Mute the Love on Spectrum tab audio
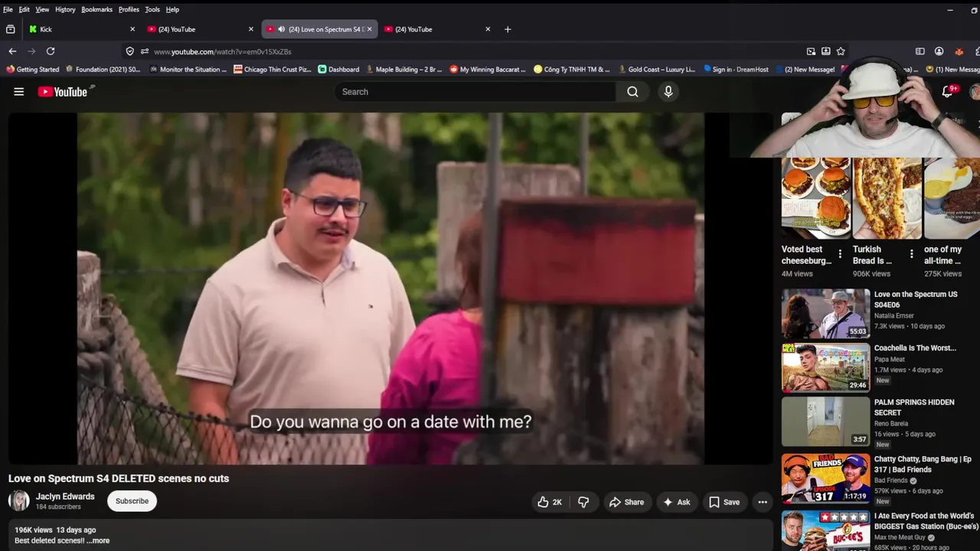 281,29
